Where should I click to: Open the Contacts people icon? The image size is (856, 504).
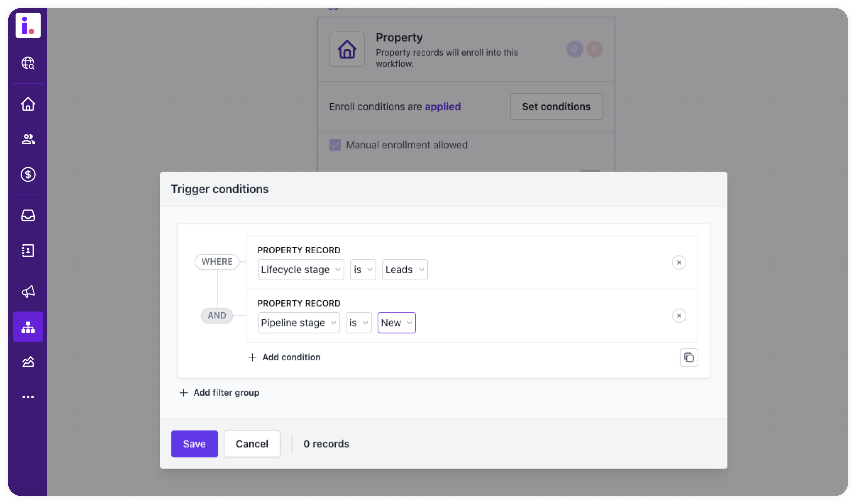click(28, 139)
